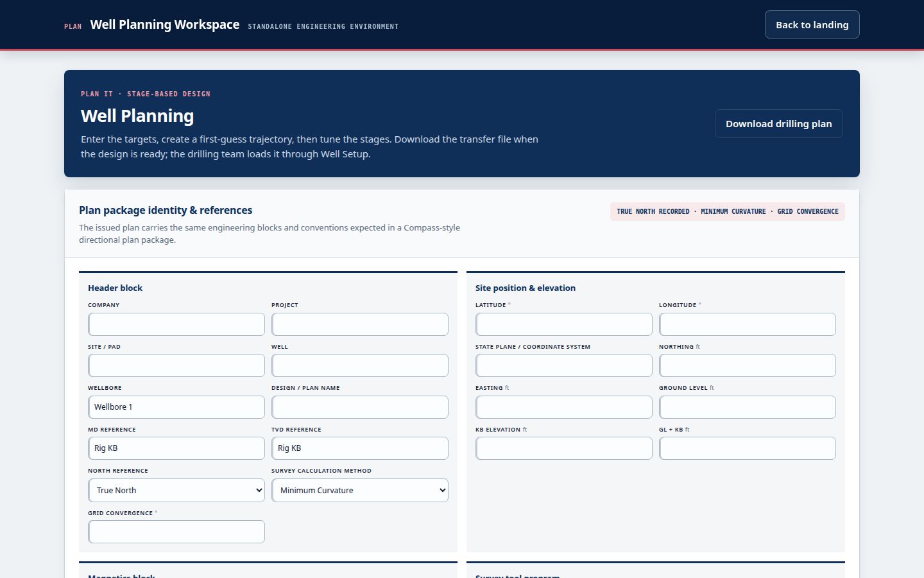Click Standalone Engineering Environment text

(x=323, y=26)
